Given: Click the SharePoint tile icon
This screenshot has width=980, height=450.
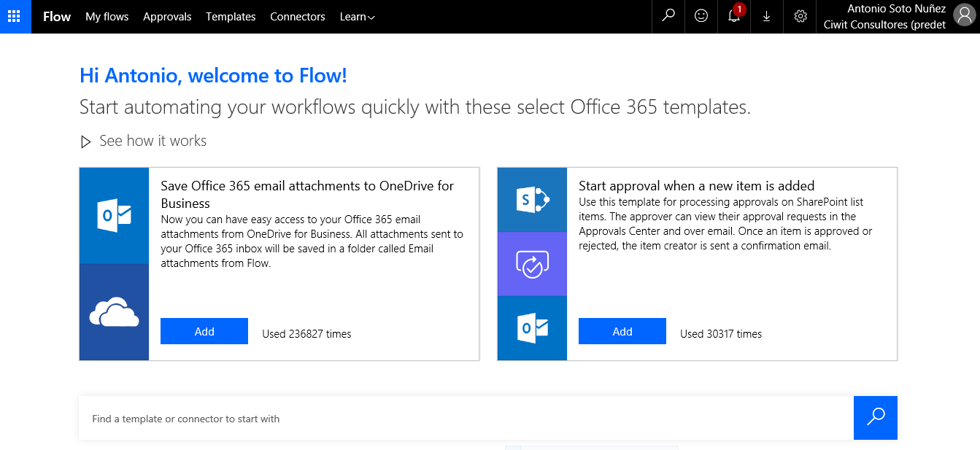Looking at the screenshot, I should 532,200.
